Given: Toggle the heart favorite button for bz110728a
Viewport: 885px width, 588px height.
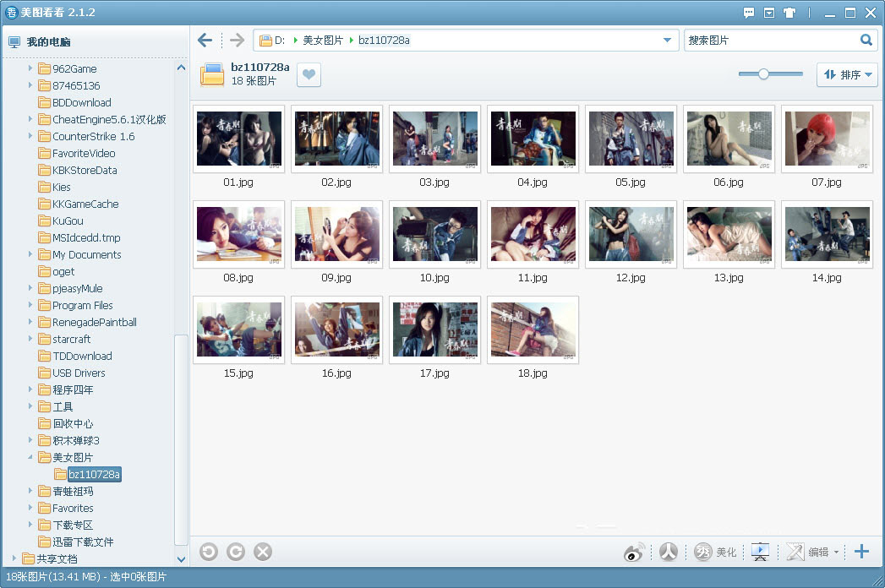Looking at the screenshot, I should point(309,75).
